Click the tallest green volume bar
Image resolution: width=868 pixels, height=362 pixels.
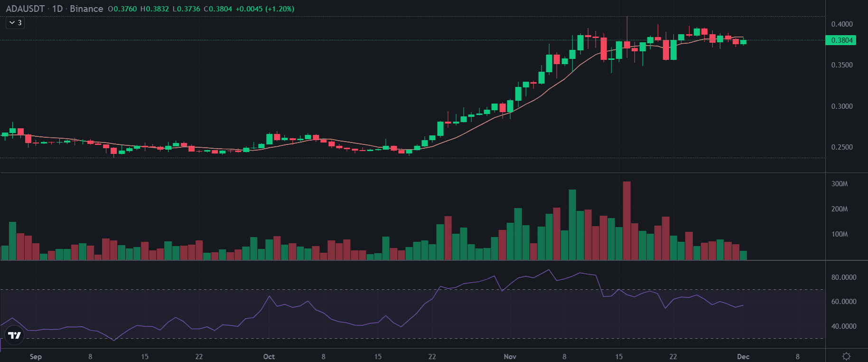pos(572,225)
